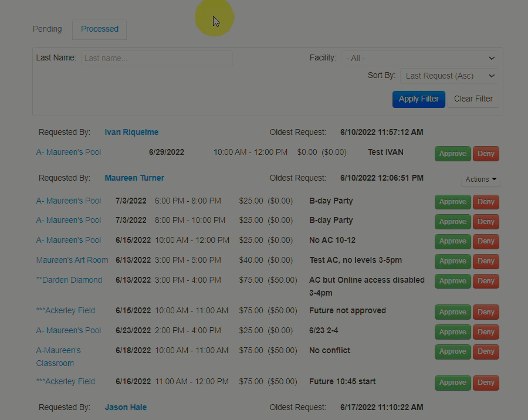This screenshot has height=420, width=528.
Task: Expand the Facility dropdown
Action: point(420,58)
